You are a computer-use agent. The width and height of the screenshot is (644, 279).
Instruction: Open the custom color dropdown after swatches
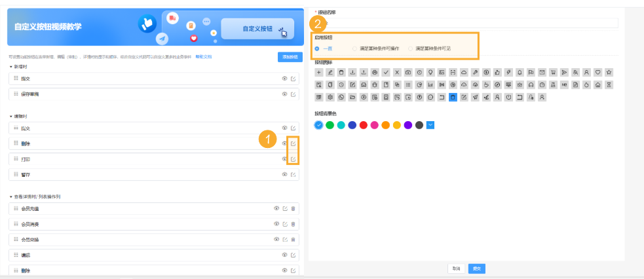(x=430, y=125)
